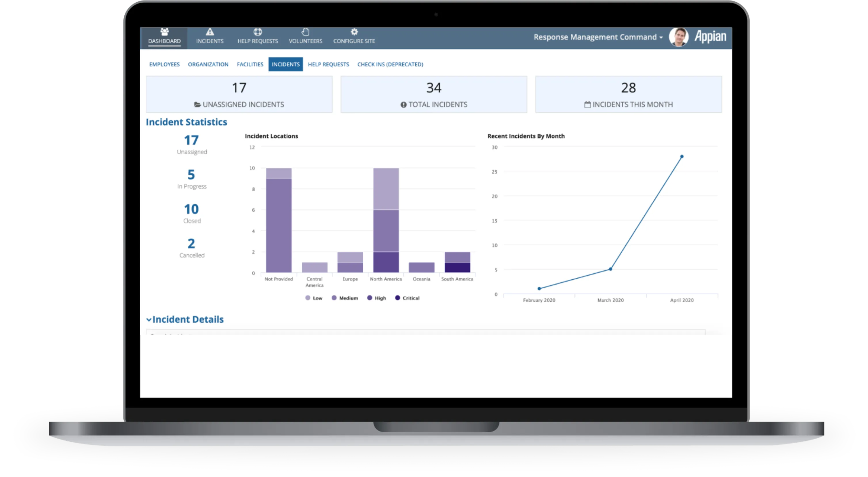Click the Europe stacked bar

click(350, 262)
